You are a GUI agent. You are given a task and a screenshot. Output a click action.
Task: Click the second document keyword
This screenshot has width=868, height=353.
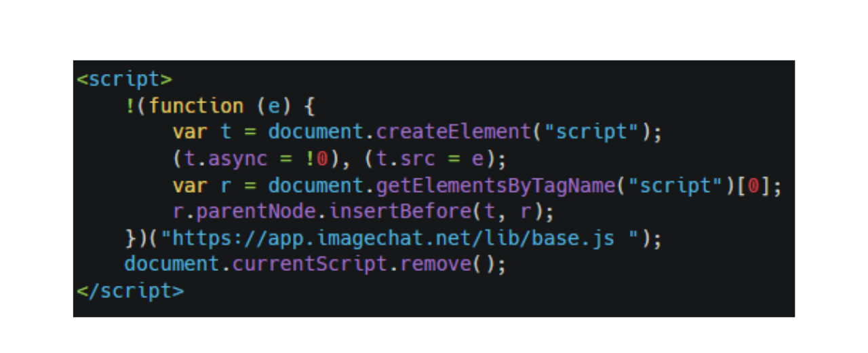click(315, 185)
